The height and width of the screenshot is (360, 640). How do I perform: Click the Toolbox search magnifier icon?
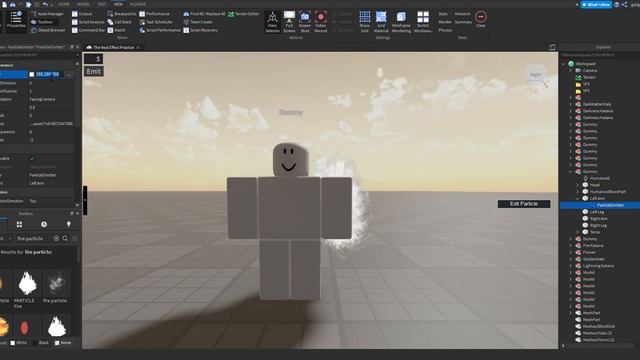(65, 238)
